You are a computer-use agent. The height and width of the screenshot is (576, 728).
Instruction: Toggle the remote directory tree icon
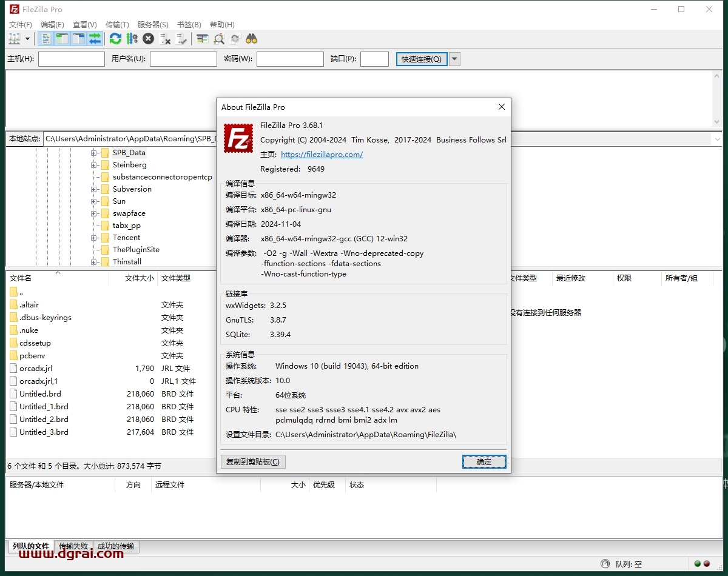click(78, 39)
